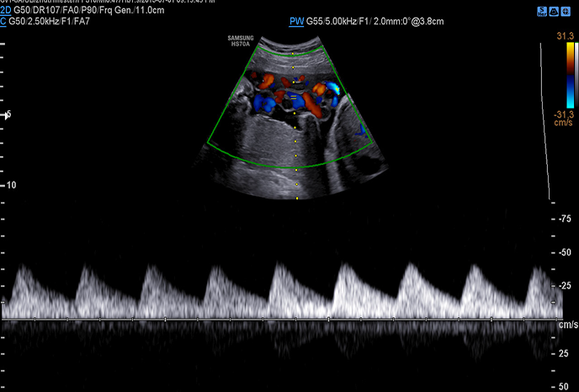
Task: Click the SAMSUNG HS70A label
Action: [x=241, y=41]
